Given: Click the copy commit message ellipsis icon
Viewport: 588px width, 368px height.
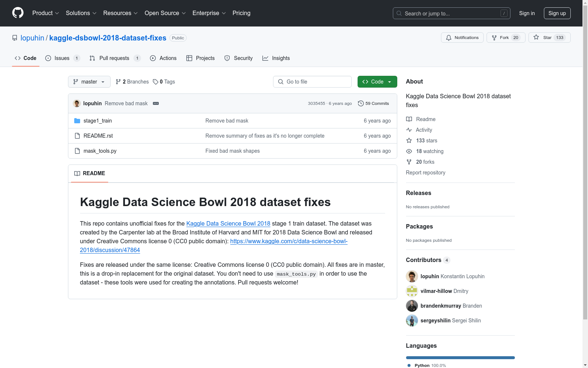Looking at the screenshot, I should (x=156, y=103).
